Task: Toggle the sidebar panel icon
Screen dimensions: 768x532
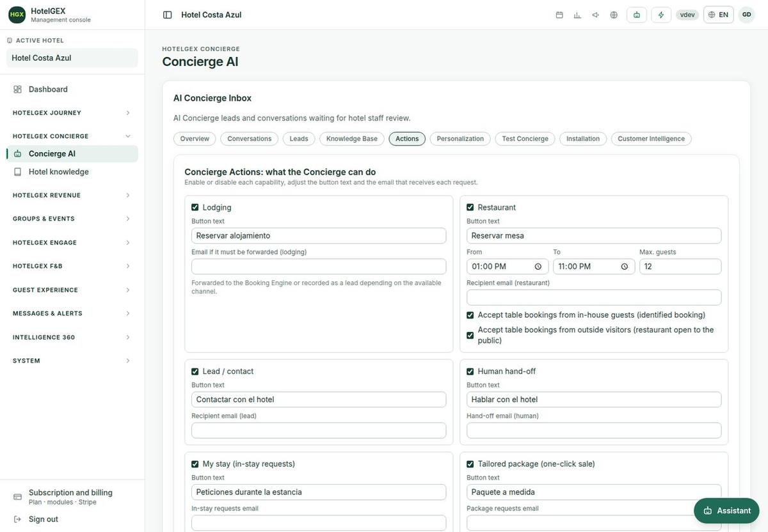Action: [167, 15]
